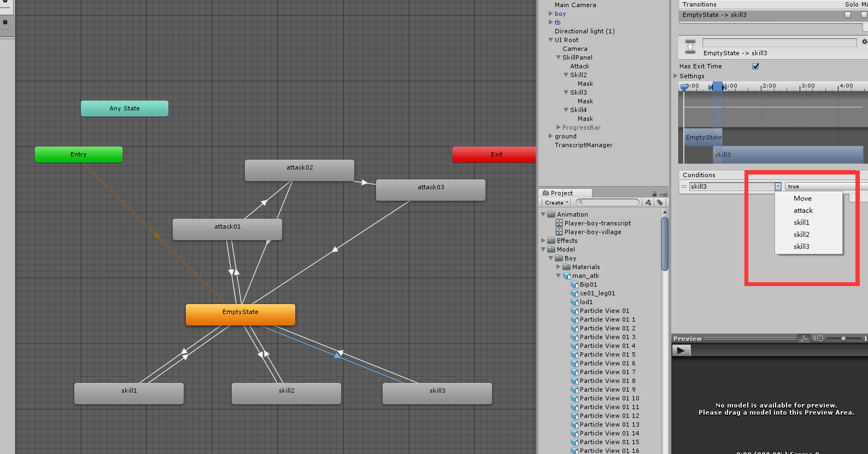
Task: Select TranscriptManager in the Hierarchy
Action: (x=584, y=145)
